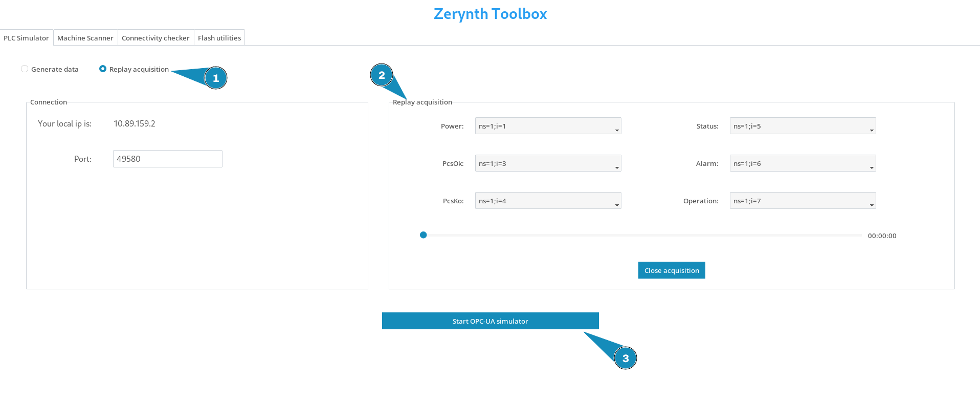Image resolution: width=980 pixels, height=402 pixels.
Task: Select the PLC Simulator tab
Action: coord(26,38)
